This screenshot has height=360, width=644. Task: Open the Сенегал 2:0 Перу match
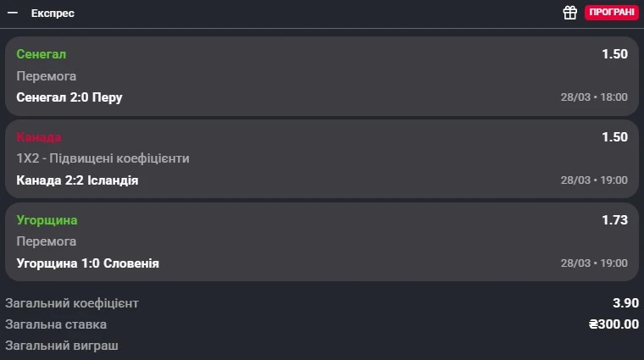click(x=69, y=97)
